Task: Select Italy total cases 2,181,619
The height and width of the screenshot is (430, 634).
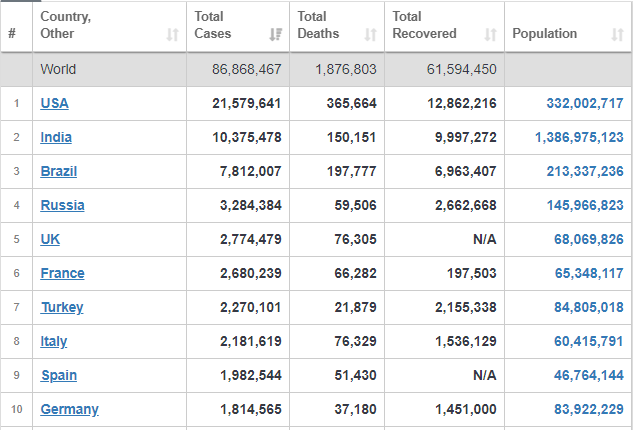Action: [250, 341]
